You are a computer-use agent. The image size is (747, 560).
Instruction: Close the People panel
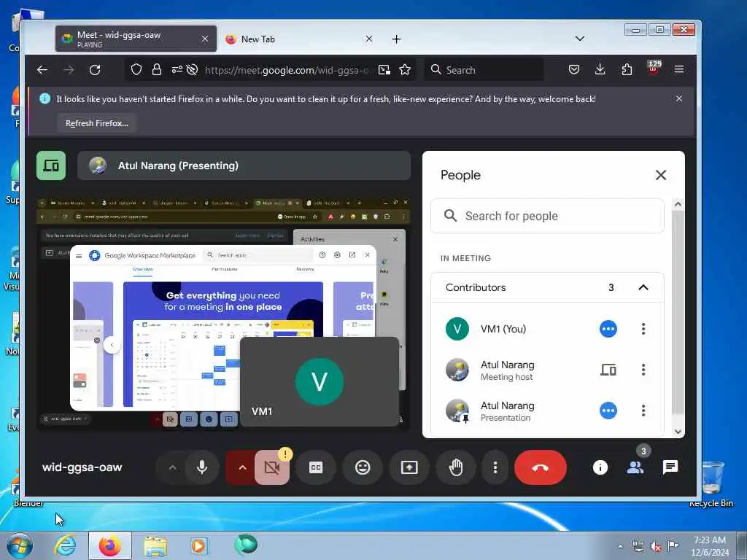[x=660, y=175]
